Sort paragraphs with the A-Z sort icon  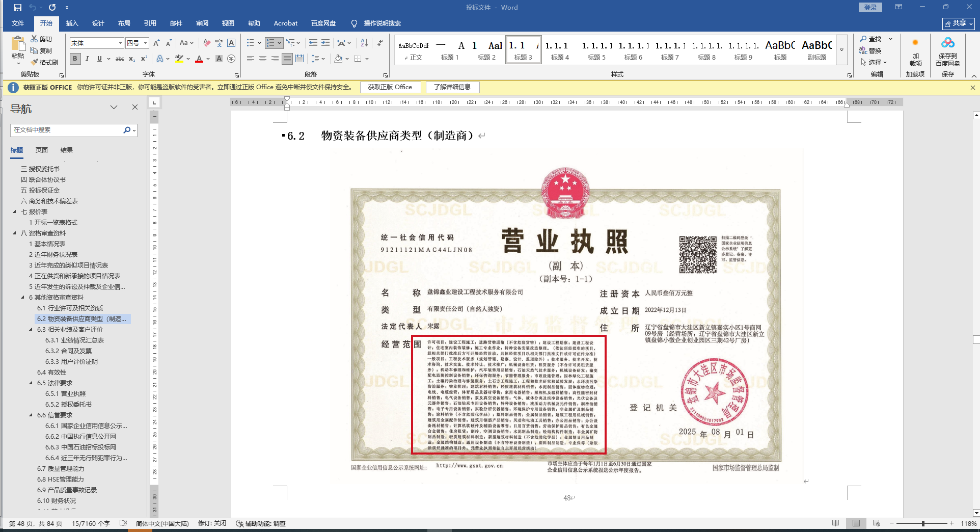click(364, 43)
